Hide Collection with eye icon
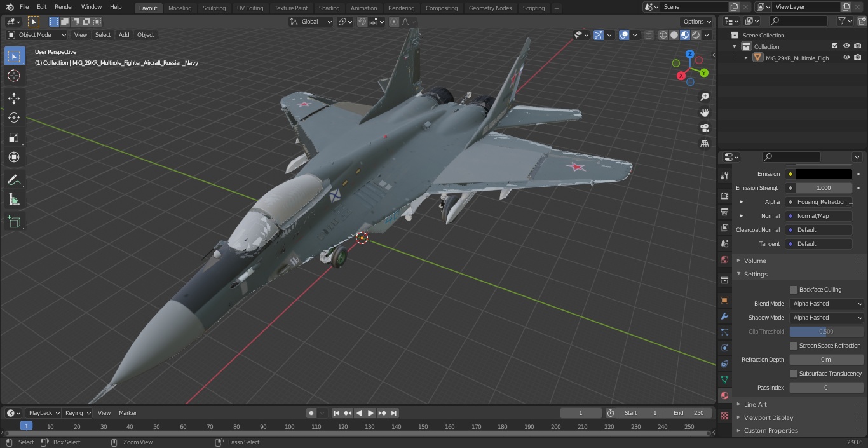This screenshot has width=868, height=448. coord(846,46)
